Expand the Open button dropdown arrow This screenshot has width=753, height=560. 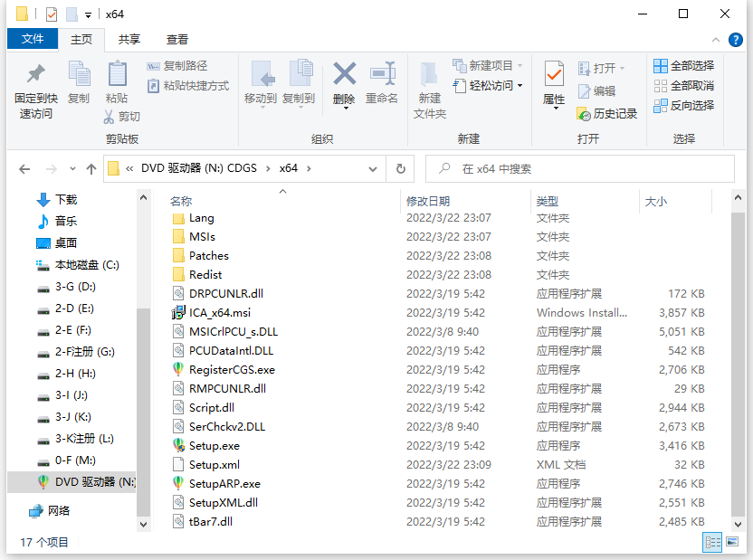pos(623,68)
